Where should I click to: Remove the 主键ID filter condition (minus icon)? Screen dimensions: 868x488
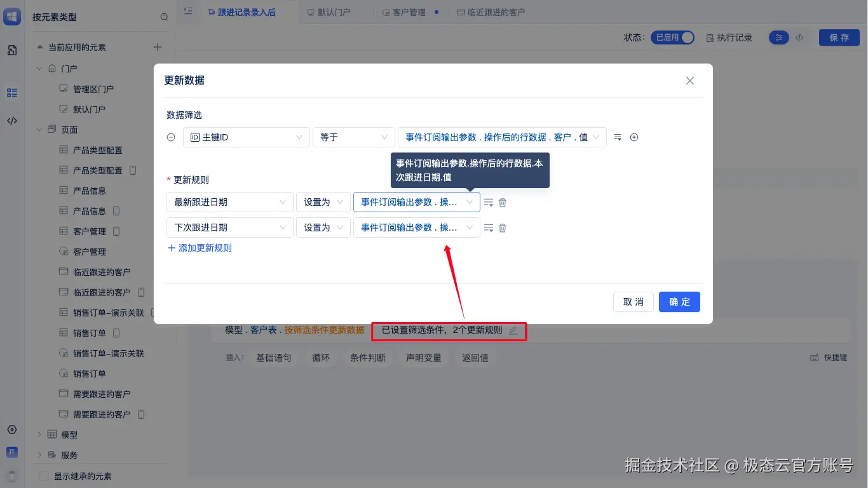[x=171, y=137]
